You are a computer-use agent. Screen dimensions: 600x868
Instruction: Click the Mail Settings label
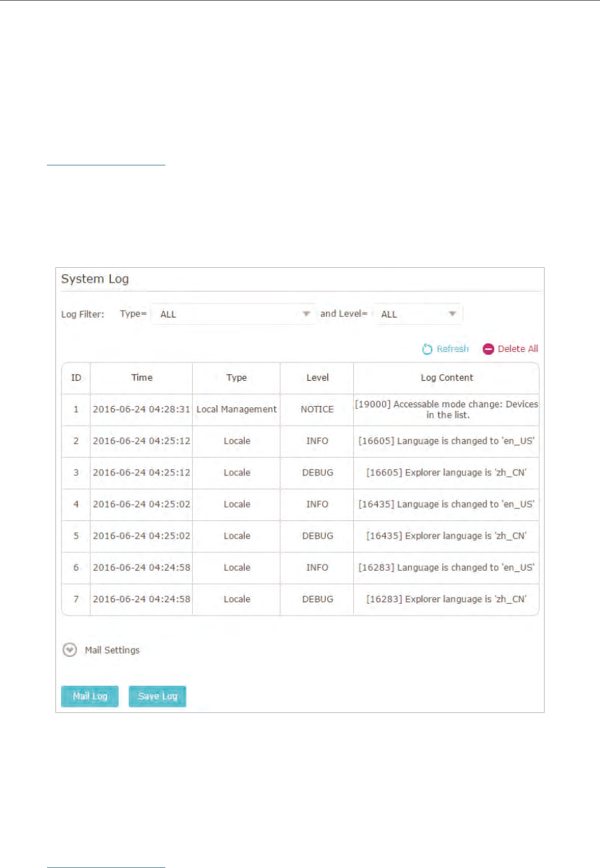(x=112, y=650)
